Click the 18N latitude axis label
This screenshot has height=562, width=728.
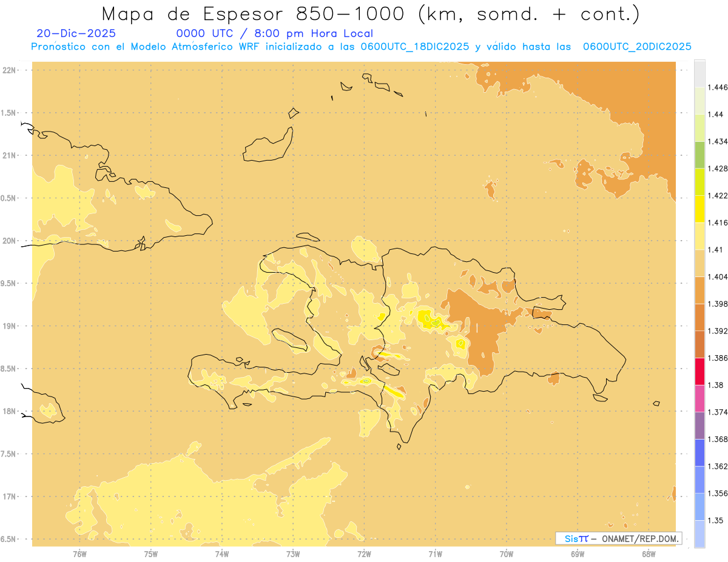click(10, 412)
